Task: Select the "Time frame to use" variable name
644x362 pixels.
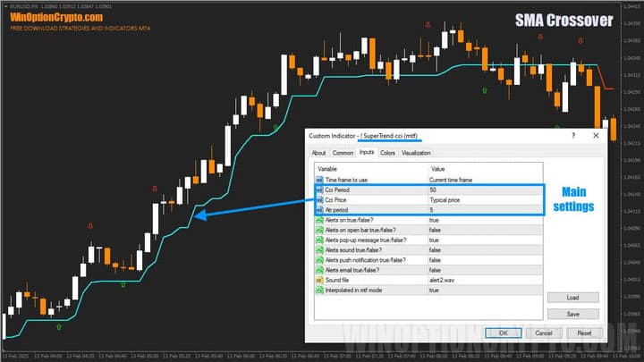Action: 346,180
